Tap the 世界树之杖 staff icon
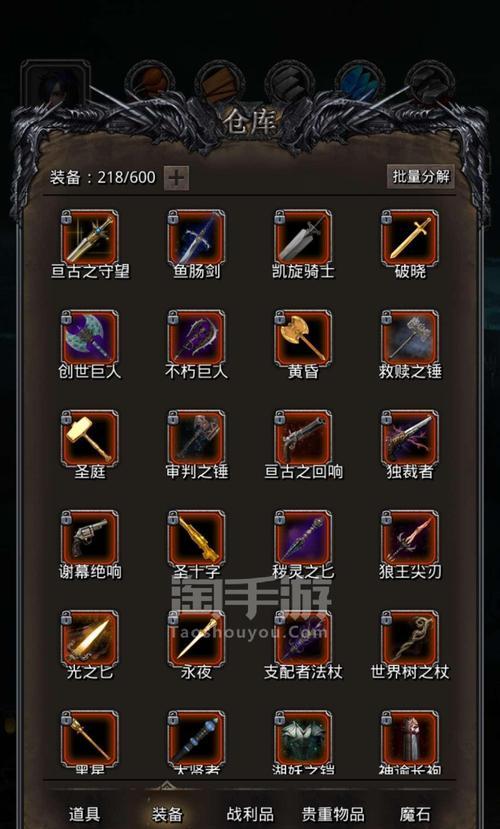The width and height of the screenshot is (500, 829). (x=410, y=638)
